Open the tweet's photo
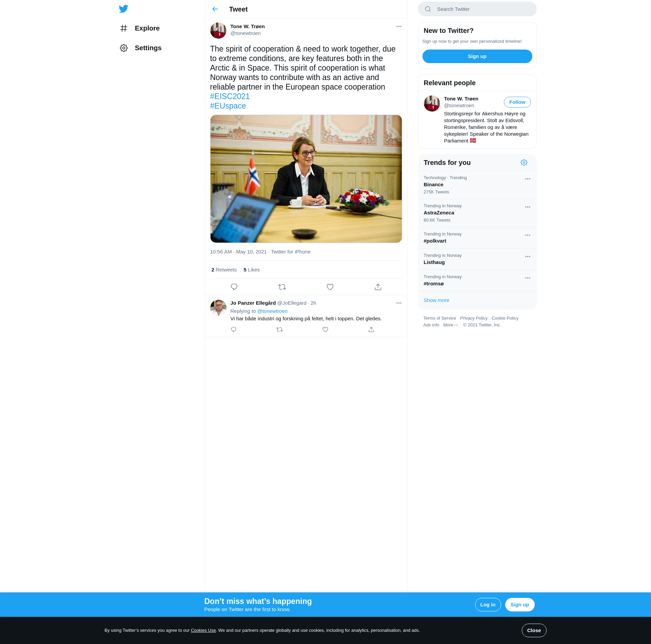Image resolution: width=651 pixels, height=644 pixels. [306, 179]
